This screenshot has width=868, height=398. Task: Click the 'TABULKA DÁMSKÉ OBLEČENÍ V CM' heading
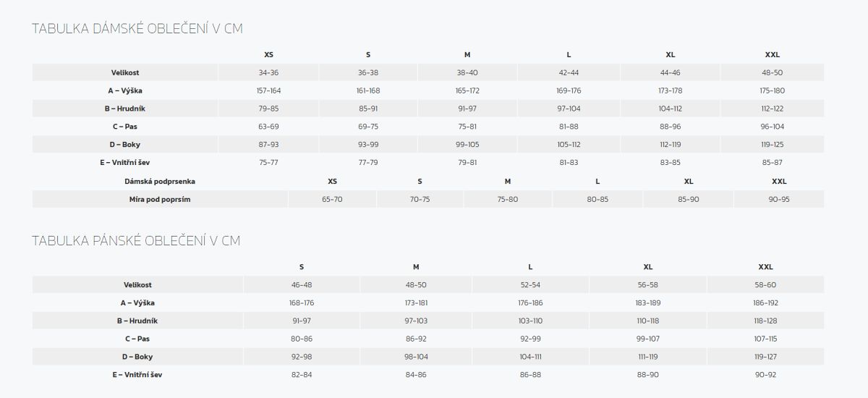click(137, 28)
